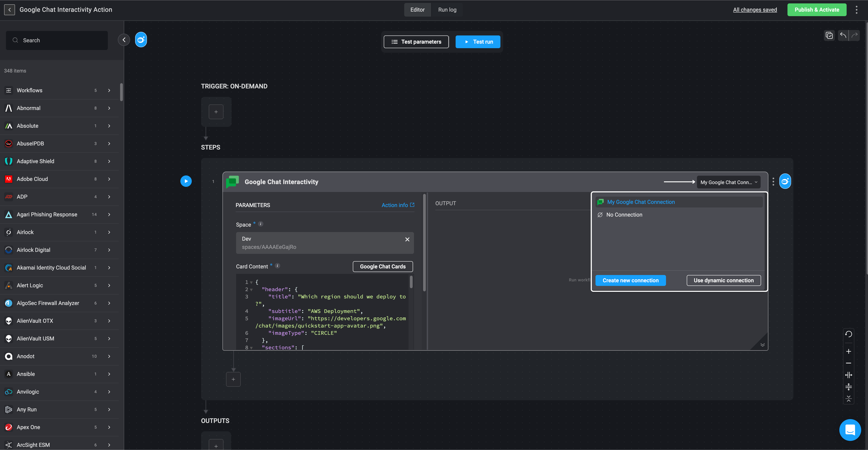Clear the Dev space selection
This screenshot has height=450, width=868.
407,239
